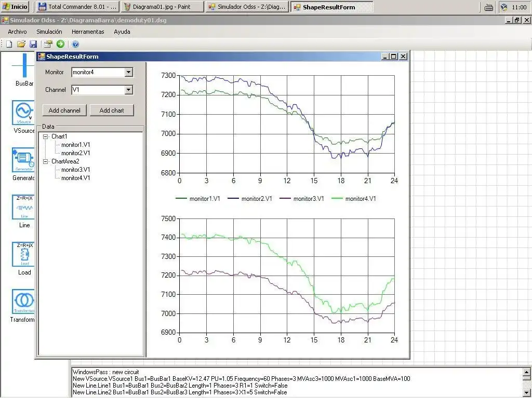The width and height of the screenshot is (532, 398).
Task: Select the VSource component icon
Action: pyautogui.click(x=23, y=113)
